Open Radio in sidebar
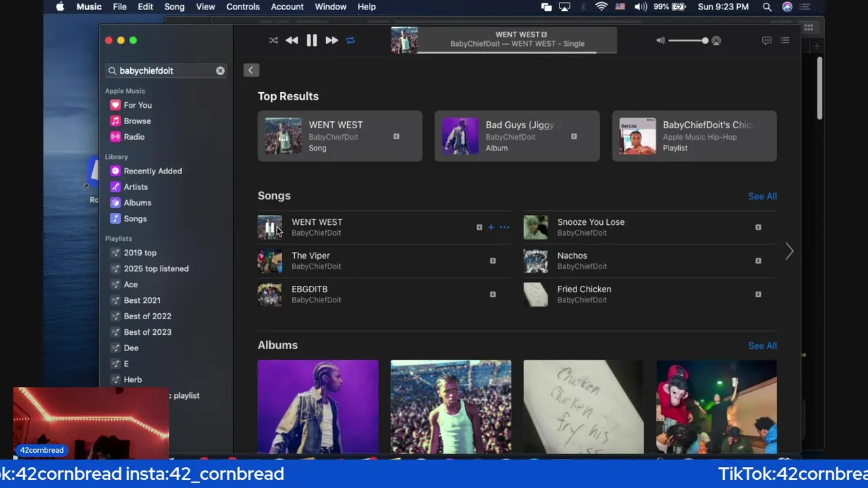868x488 pixels. click(134, 137)
